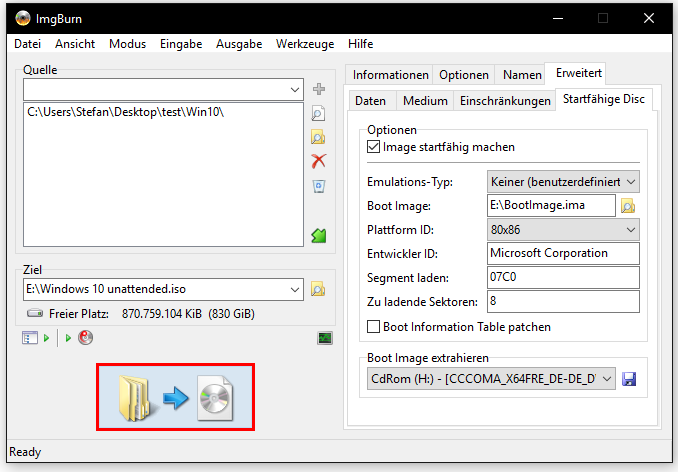Open the Werkzeuge menu

[305, 44]
